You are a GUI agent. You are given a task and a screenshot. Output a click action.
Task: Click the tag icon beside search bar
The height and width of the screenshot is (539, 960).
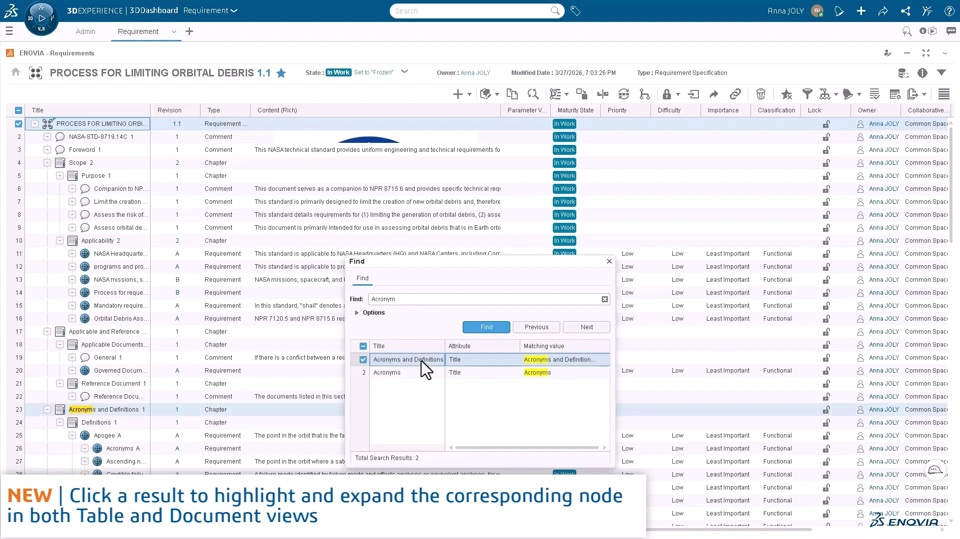(x=576, y=11)
